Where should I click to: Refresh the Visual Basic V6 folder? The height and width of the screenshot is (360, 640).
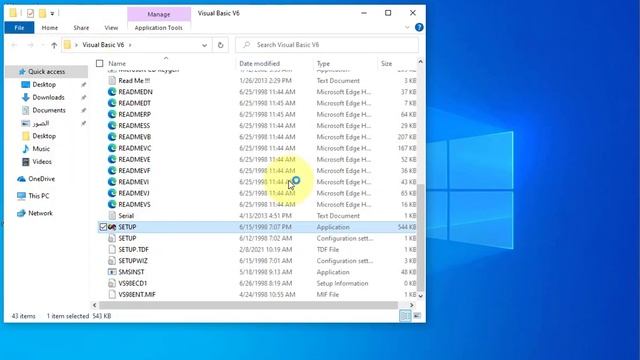(220, 45)
